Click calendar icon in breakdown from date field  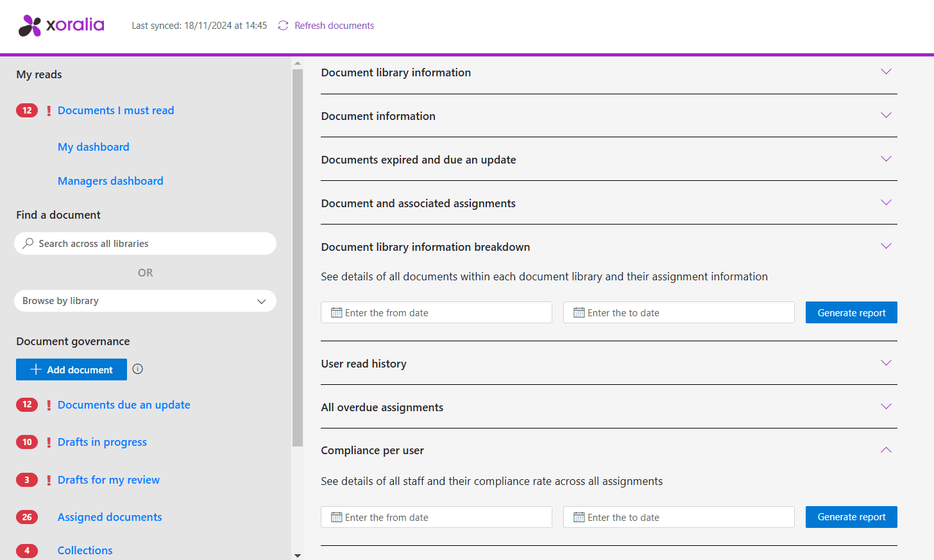337,312
